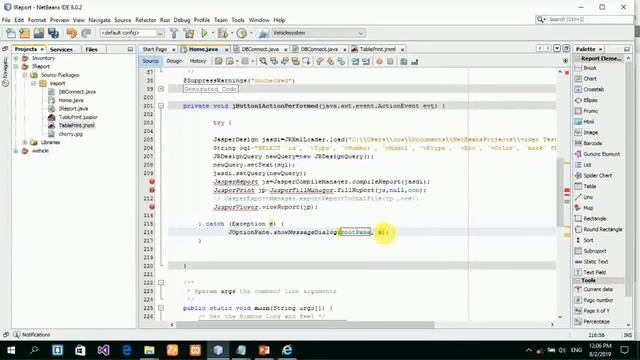Viewport: 640px width, 360px height.
Task: Click the Debug Project icon
Action: (222, 33)
